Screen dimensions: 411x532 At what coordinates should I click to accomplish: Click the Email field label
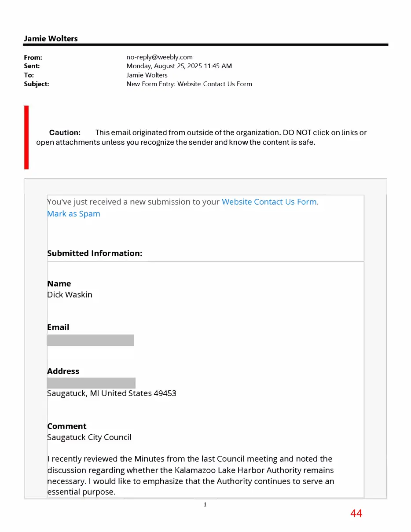(x=58, y=327)
